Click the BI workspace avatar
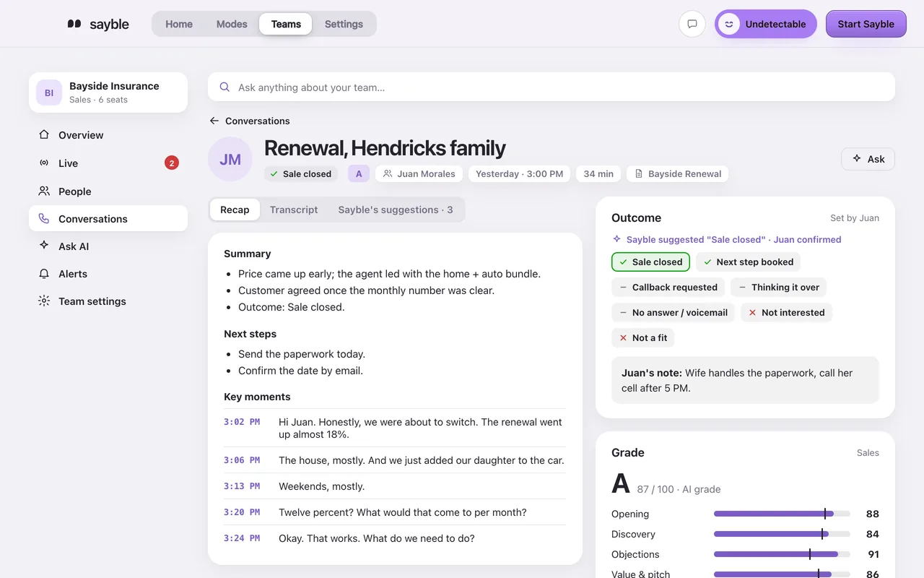Image resolution: width=924 pixels, height=578 pixels. [x=49, y=92]
